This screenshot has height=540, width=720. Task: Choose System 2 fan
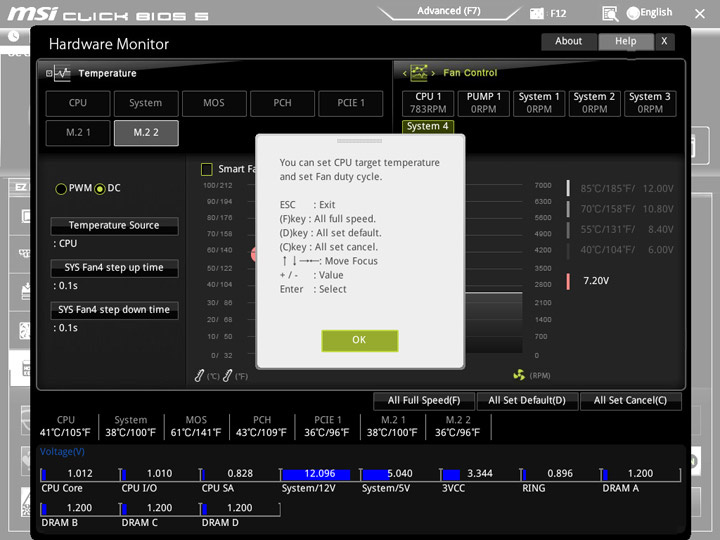(595, 103)
